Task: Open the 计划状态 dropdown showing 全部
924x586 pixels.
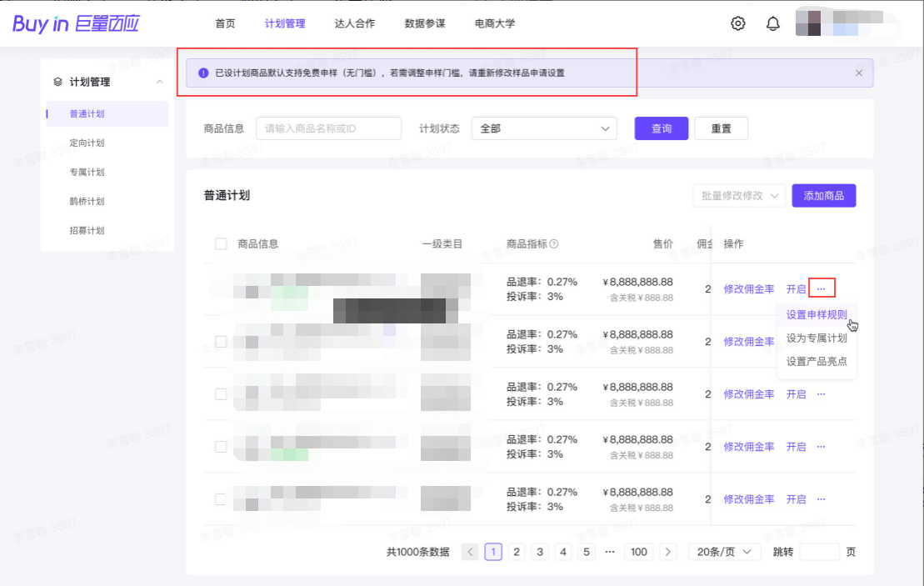Action: pyautogui.click(x=544, y=128)
